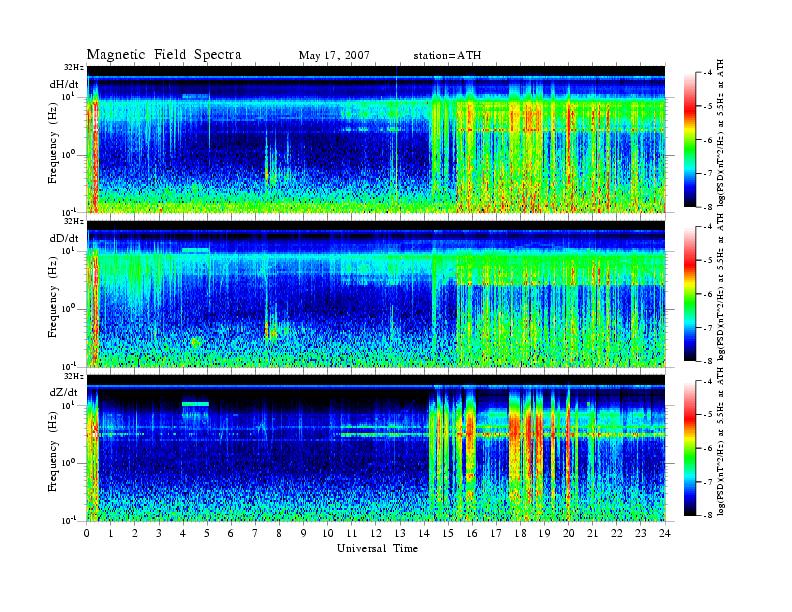Image resolution: width=792 pixels, height=612 pixels.
Task: Click hour 24 on the time axis
Action: coord(665,534)
